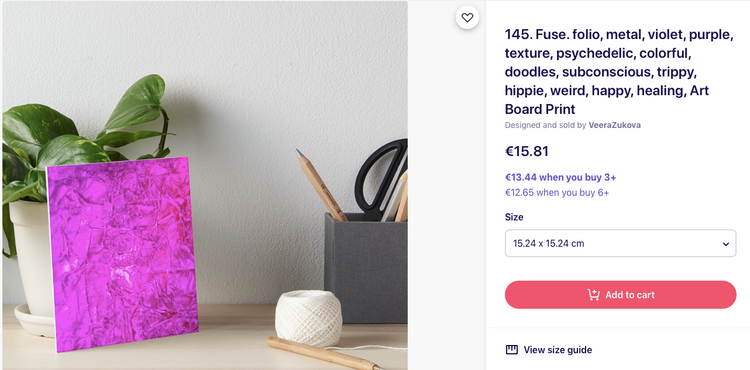The width and height of the screenshot is (750, 370).
Task: Open the View size guide link
Action: [x=549, y=350]
